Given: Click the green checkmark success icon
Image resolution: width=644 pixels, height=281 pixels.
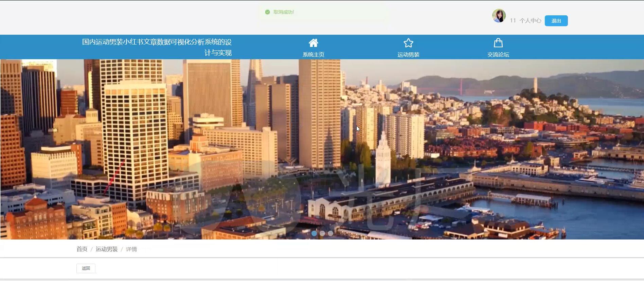Looking at the screenshot, I should coord(267,12).
